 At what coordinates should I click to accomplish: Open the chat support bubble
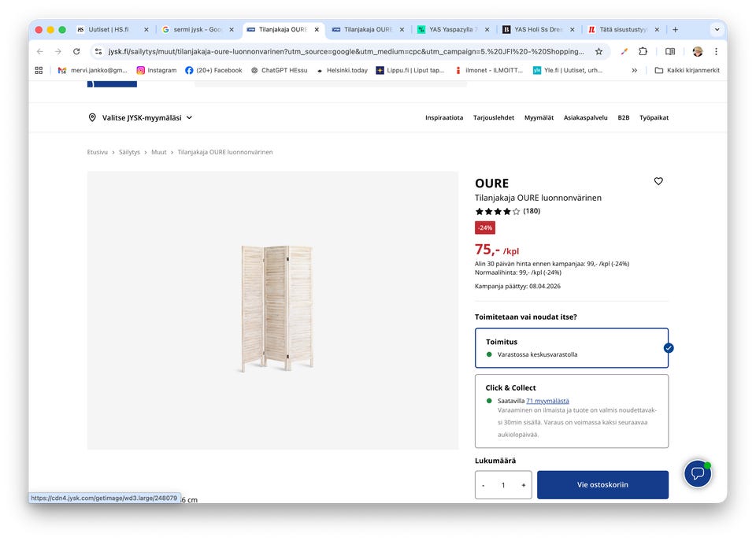[x=697, y=473]
